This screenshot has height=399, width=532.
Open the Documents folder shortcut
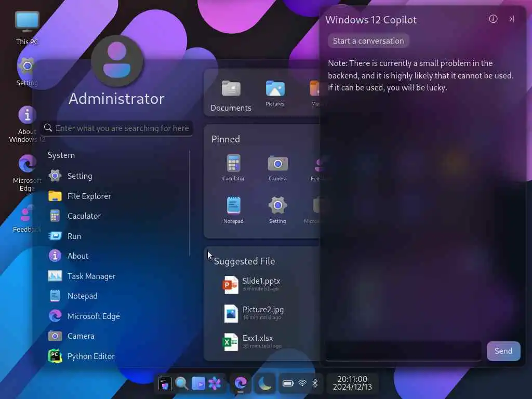[231, 96]
